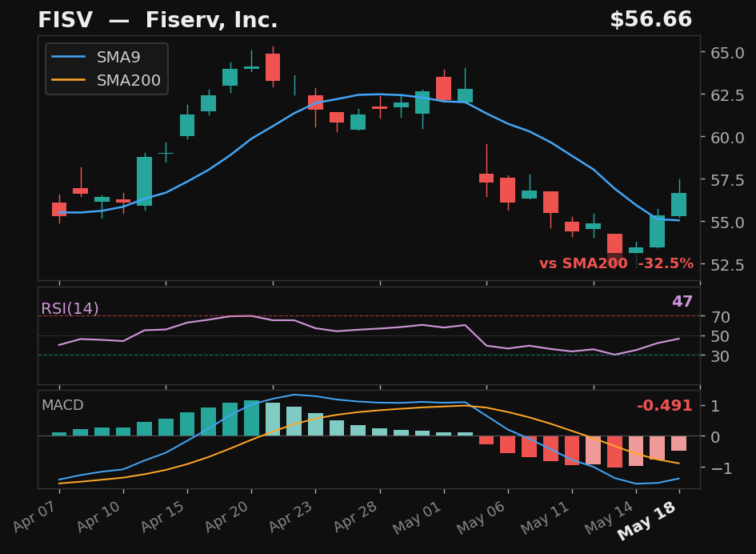The image size is (756, 554).
Task: Click the 52.5 price axis label
Action: coord(727,265)
